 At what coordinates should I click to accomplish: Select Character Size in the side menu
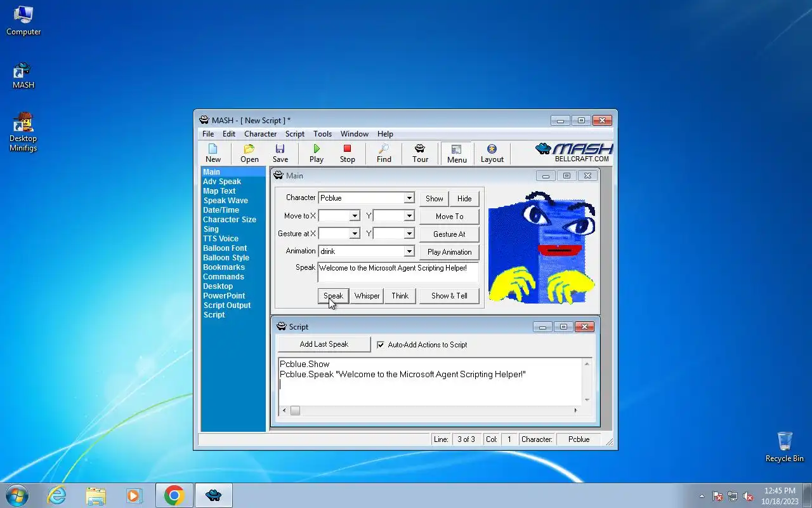(x=230, y=220)
